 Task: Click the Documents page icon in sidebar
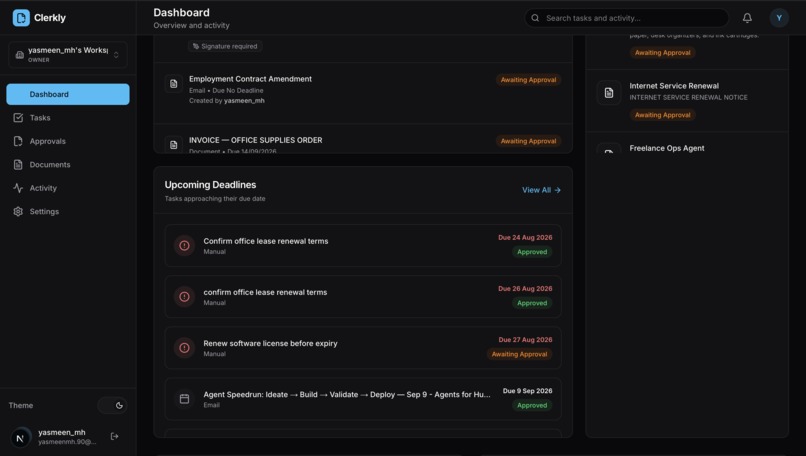click(18, 165)
